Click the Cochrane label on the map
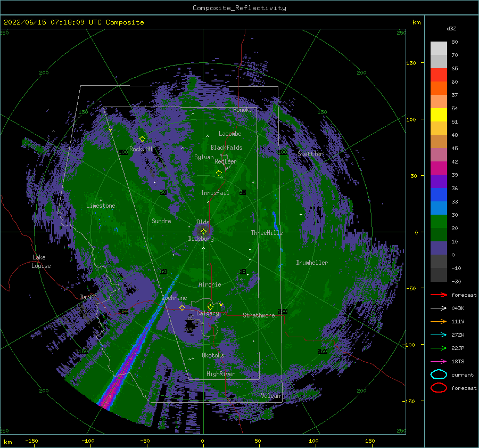 pyautogui.click(x=174, y=298)
